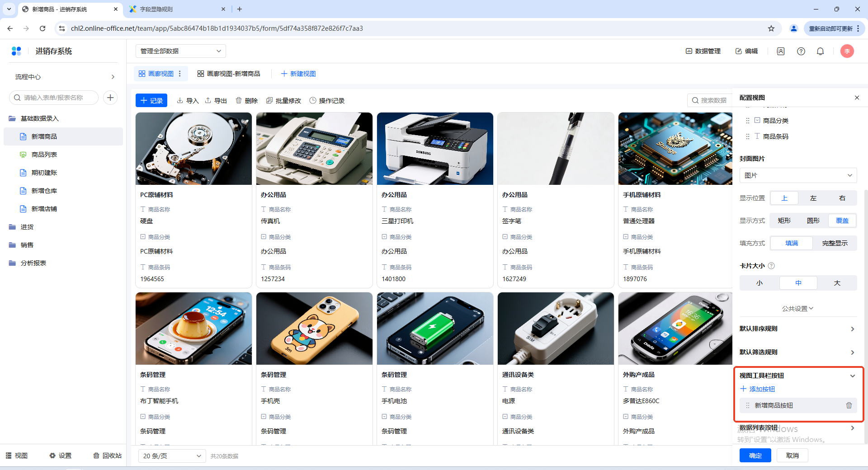Select 圆形 display shape option
This screenshot has height=470, width=868.
click(813, 221)
